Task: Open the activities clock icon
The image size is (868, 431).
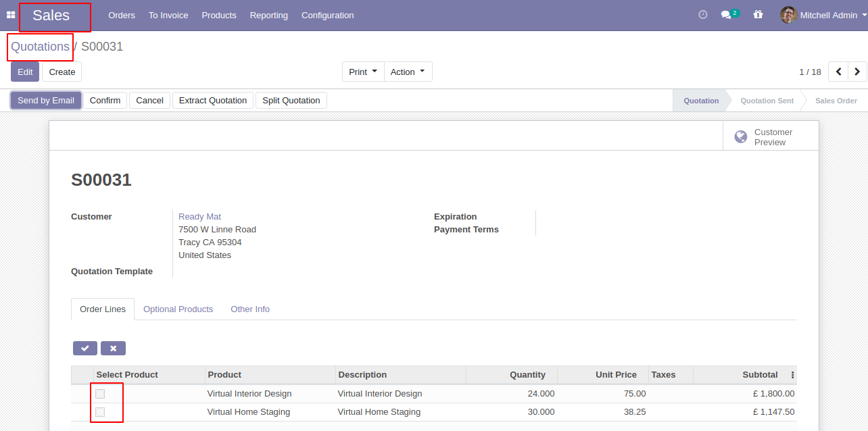Action: pyautogui.click(x=703, y=14)
